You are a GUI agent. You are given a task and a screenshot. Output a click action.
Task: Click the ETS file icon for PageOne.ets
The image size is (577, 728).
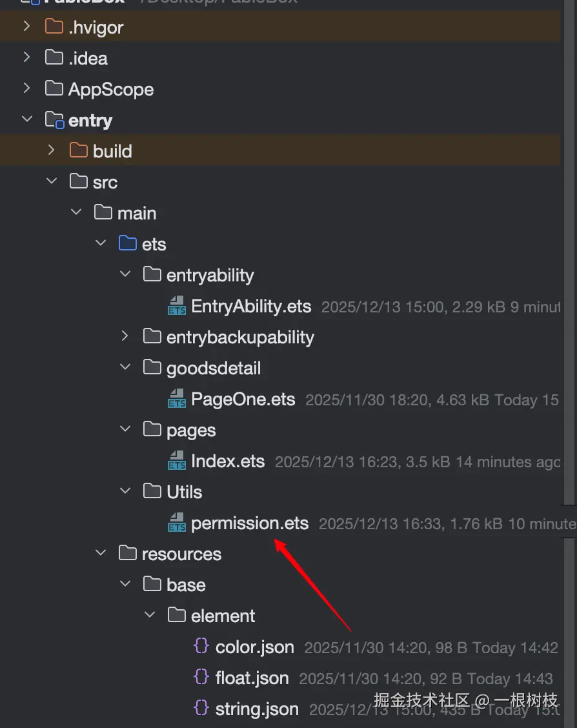click(177, 399)
